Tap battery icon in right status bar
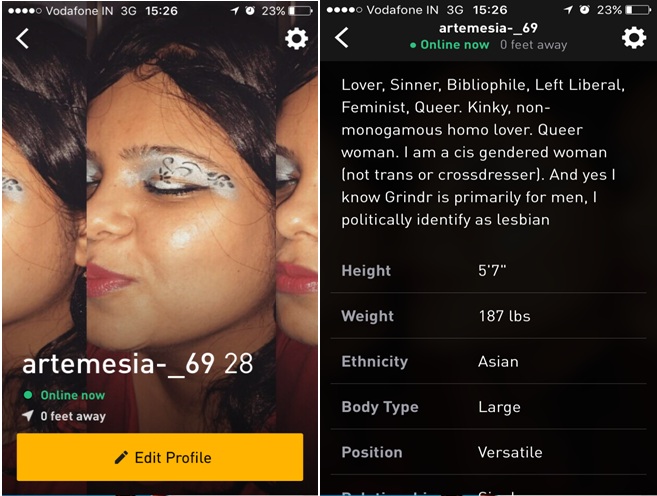The width and height of the screenshot is (657, 496). point(639,10)
